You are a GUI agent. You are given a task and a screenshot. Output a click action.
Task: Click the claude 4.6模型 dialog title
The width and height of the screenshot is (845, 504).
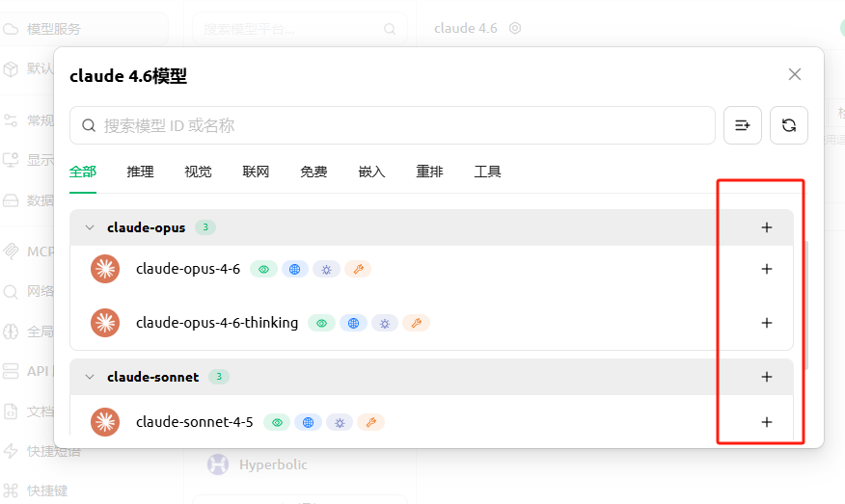[128, 76]
